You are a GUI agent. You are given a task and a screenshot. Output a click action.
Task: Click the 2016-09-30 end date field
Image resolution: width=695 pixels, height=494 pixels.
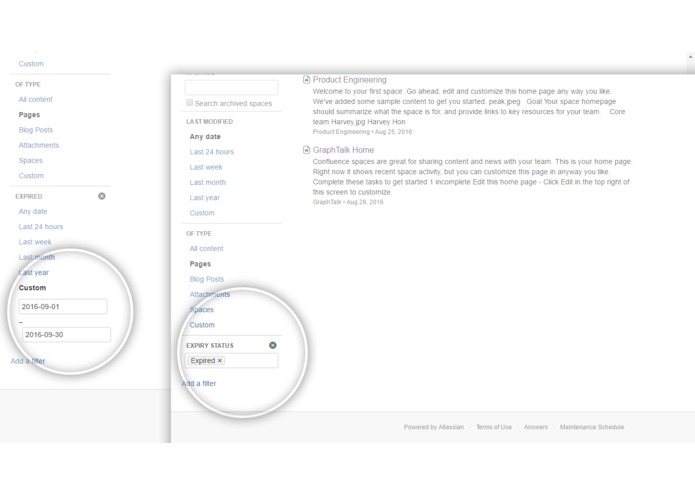tap(66, 335)
